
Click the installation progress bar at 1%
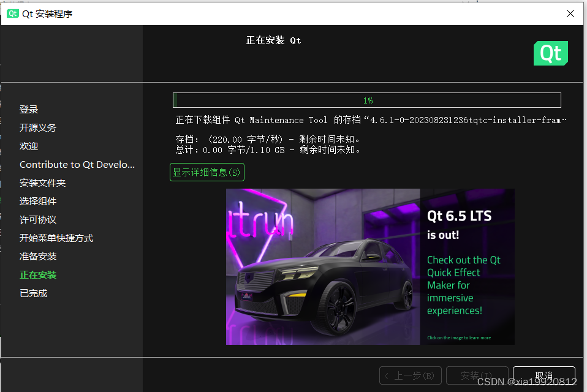click(367, 100)
